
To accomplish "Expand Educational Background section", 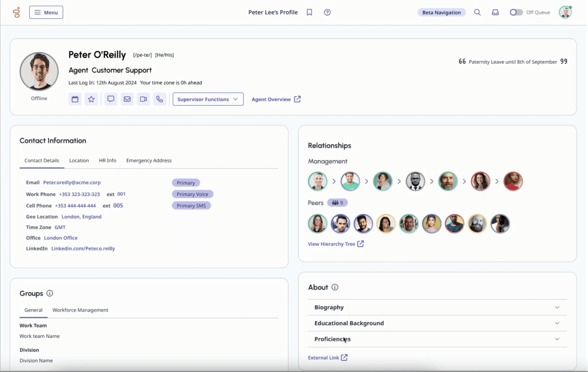I will click(x=437, y=323).
